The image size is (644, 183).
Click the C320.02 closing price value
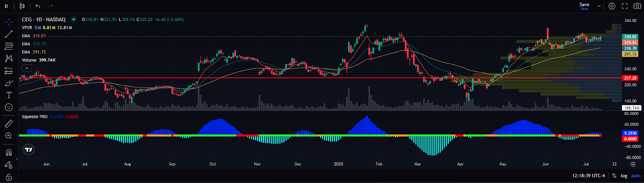(x=144, y=19)
